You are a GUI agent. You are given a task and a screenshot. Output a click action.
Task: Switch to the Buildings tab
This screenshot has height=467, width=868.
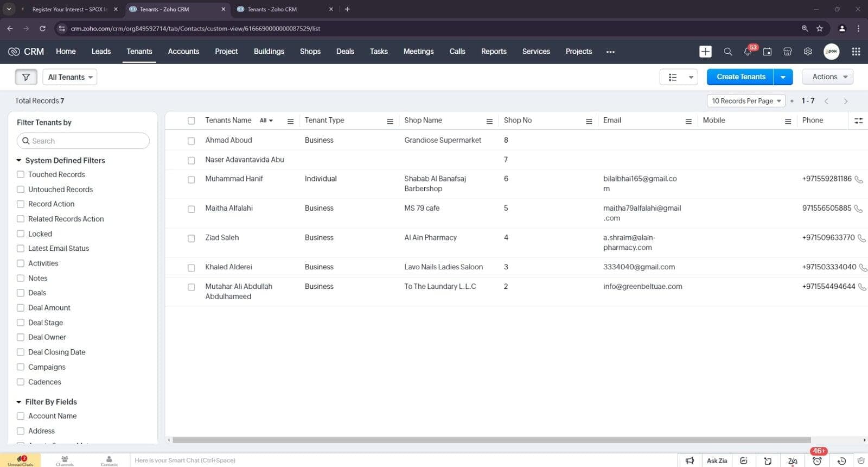click(269, 52)
